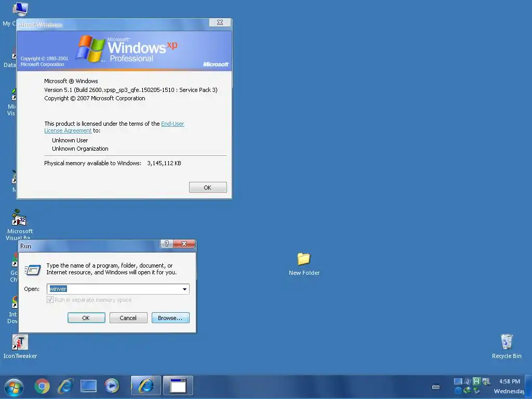This screenshot has width=532, height=399.
Task: Switch to the generic window taskbar button
Action: tap(178, 386)
